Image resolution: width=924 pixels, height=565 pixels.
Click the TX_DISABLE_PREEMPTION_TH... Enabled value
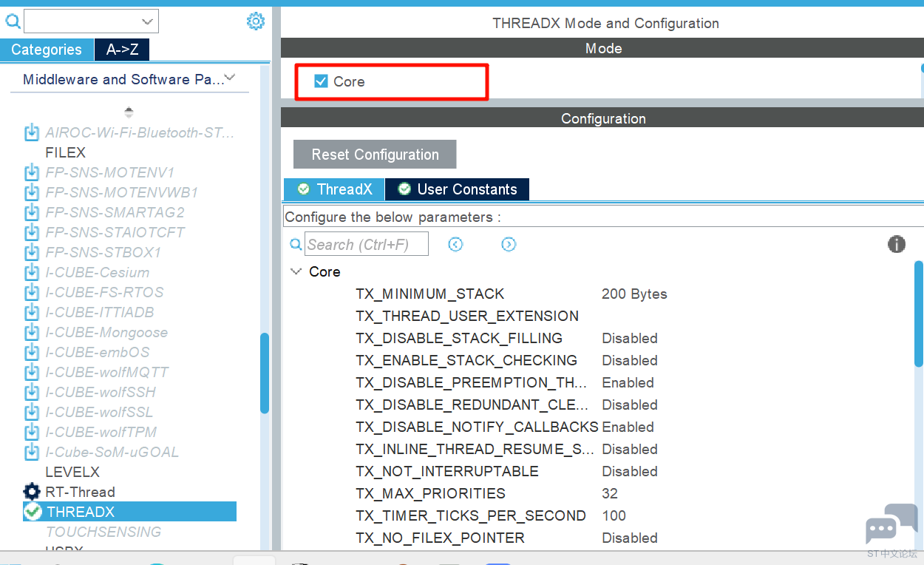click(628, 382)
